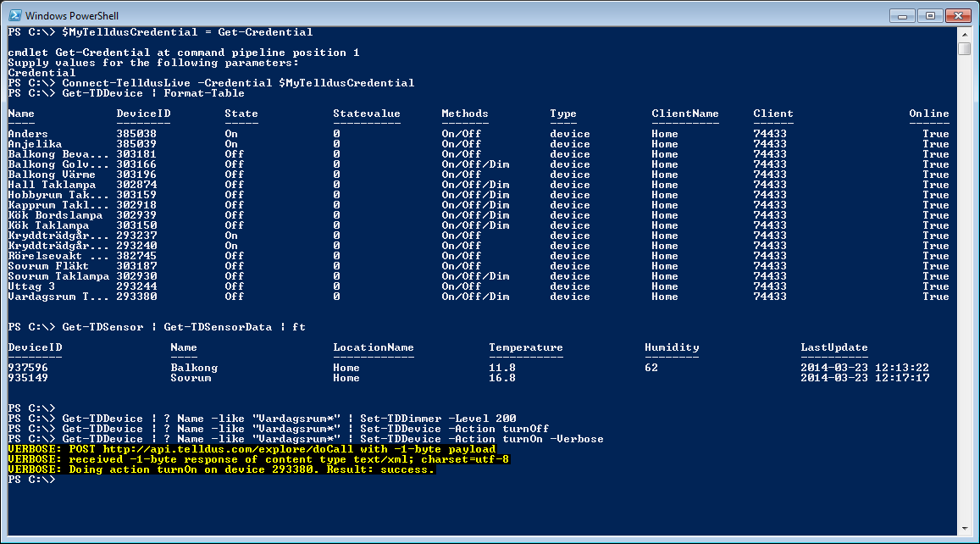Image resolution: width=980 pixels, height=544 pixels.
Task: Click humidity value 62
Action: coord(651,368)
